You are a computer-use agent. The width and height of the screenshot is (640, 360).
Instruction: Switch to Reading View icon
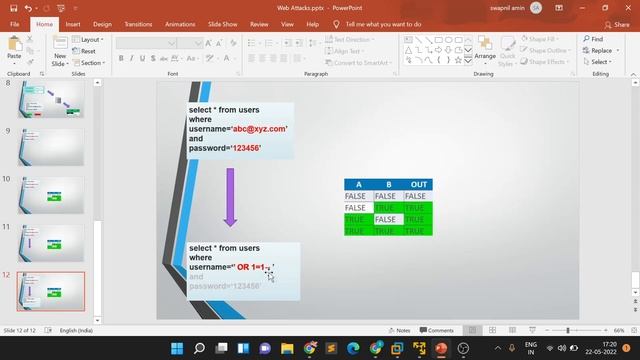click(x=512, y=330)
